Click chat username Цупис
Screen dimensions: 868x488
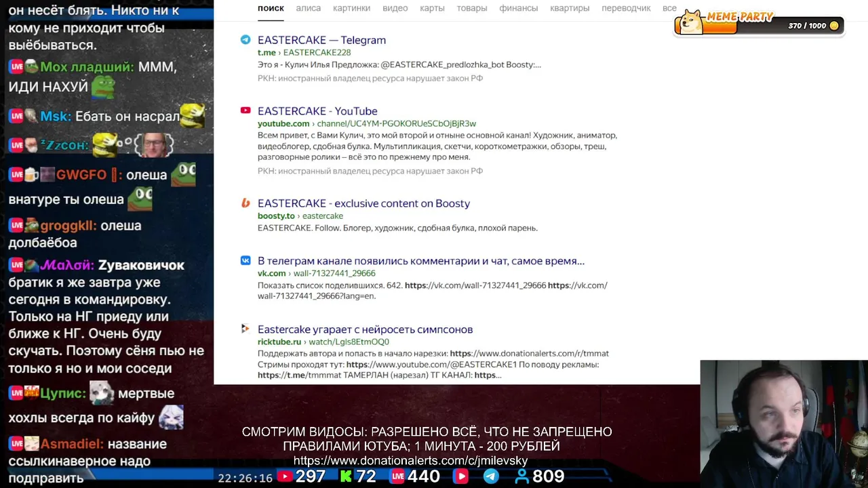[x=63, y=393]
